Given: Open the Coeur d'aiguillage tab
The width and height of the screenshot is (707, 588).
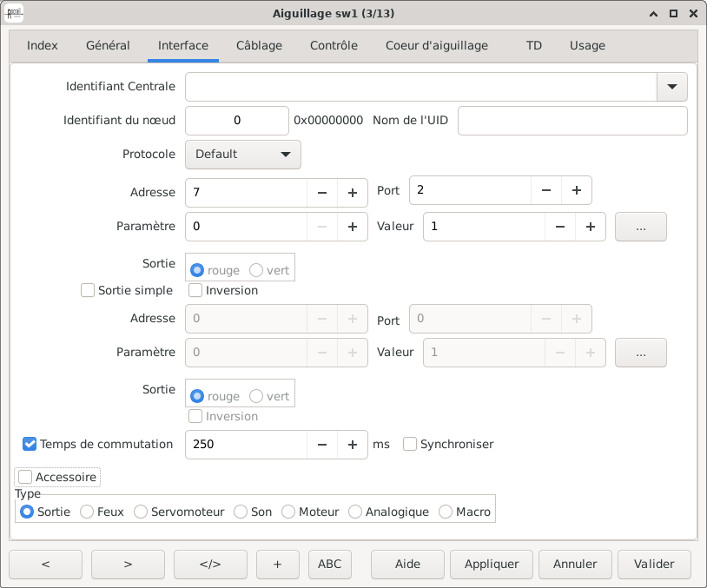Looking at the screenshot, I should (x=437, y=46).
